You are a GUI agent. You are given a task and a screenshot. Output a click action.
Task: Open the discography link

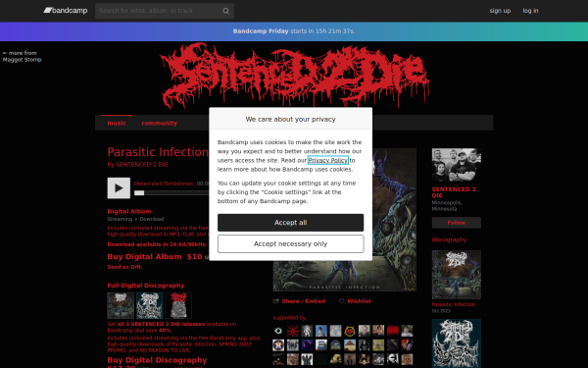click(x=449, y=239)
